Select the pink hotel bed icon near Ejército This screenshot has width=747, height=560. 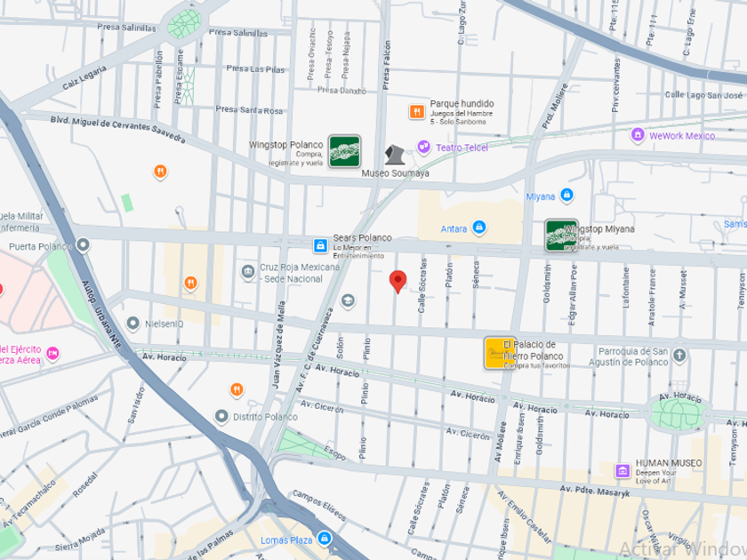[x=52, y=354]
